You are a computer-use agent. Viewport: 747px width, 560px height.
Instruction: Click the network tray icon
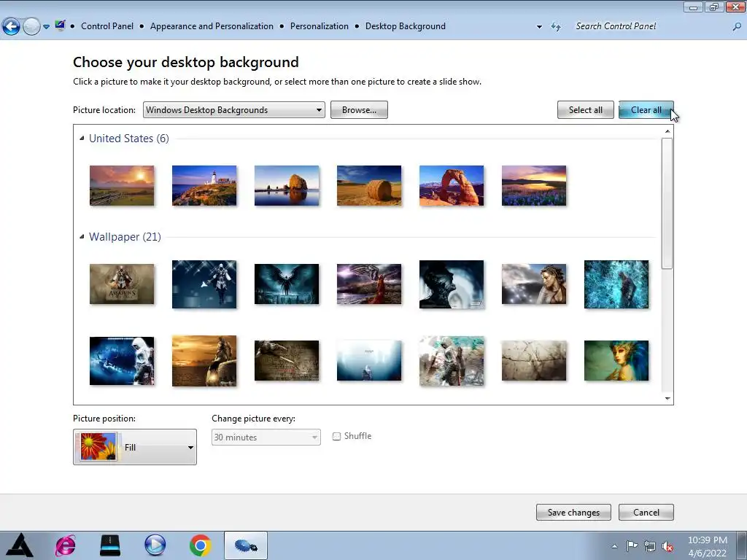click(x=650, y=546)
